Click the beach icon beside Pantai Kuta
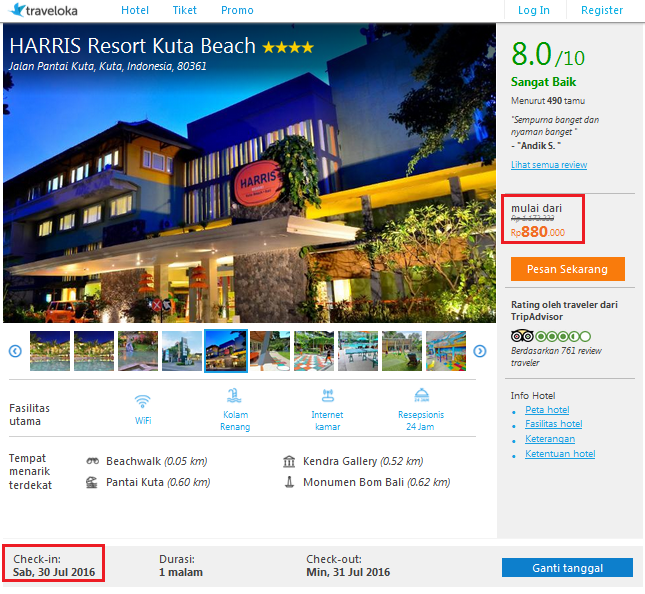 (92, 482)
